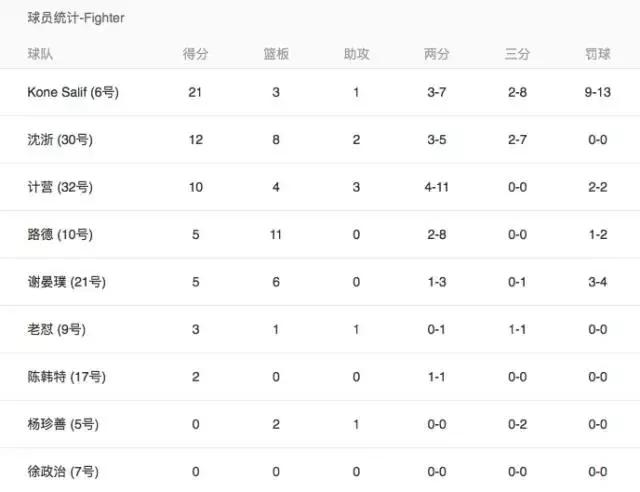Sort by the 篮板 column header
Image resolution: width=640 pixels, height=492 pixels.
[x=276, y=54]
